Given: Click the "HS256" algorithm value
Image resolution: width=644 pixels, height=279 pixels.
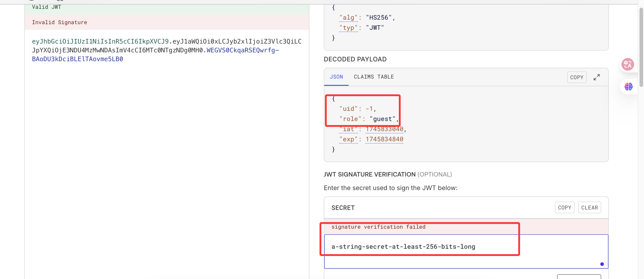Looking at the screenshot, I should (379, 18).
